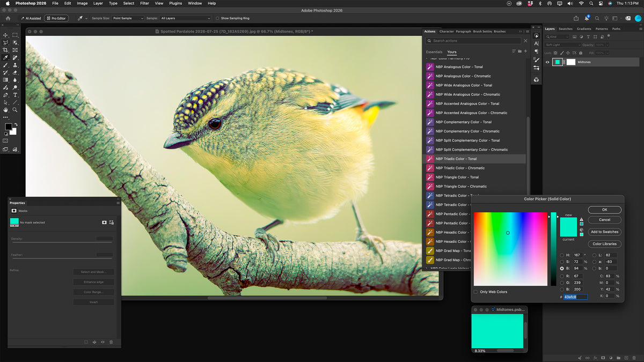Select the H hue radio button

(562, 255)
